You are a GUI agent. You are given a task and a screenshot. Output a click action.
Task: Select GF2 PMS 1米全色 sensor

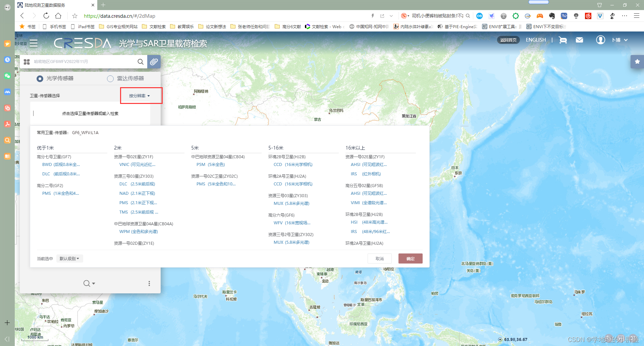(61, 193)
